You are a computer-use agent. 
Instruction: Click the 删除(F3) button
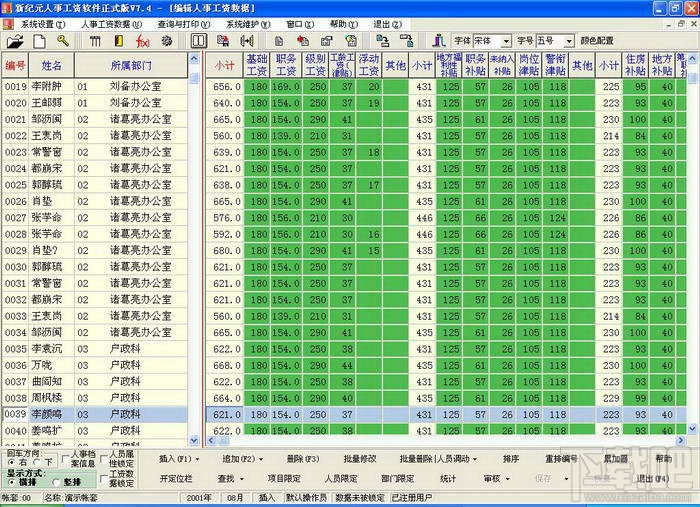click(x=303, y=459)
